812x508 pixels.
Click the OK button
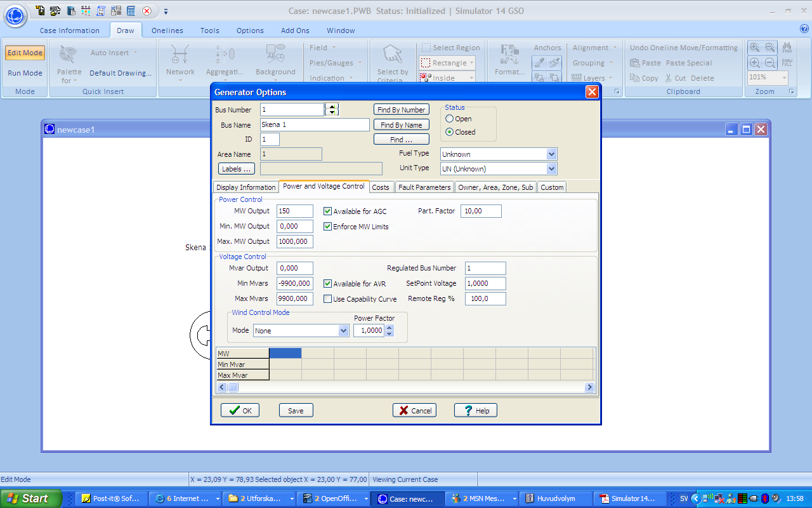tap(240, 410)
